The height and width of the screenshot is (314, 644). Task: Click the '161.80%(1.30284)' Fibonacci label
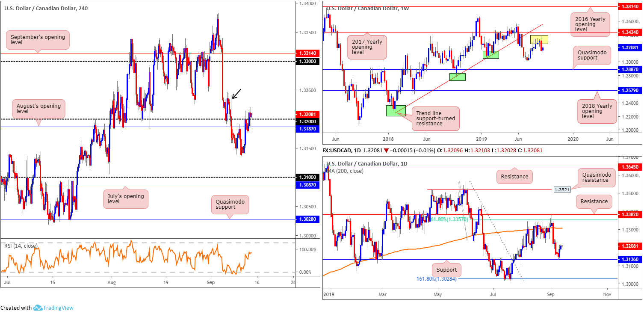pyautogui.click(x=437, y=279)
